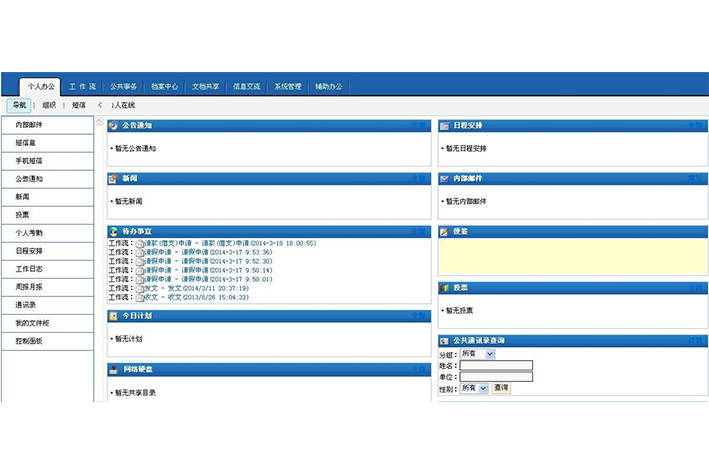Open the 请款(借支)申请 workflow link

click(x=230, y=243)
